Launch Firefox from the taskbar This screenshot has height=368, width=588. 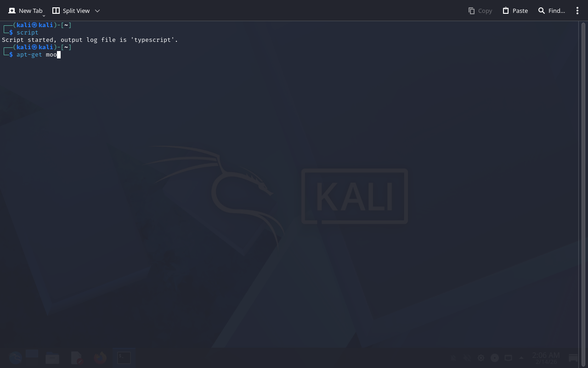tap(100, 358)
